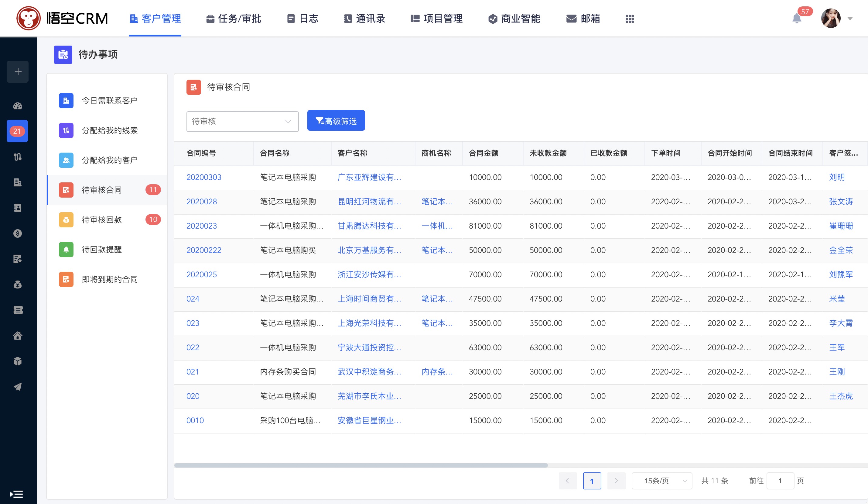Click the 高级筛选 button
Viewport: 868px width, 504px height.
(336, 121)
